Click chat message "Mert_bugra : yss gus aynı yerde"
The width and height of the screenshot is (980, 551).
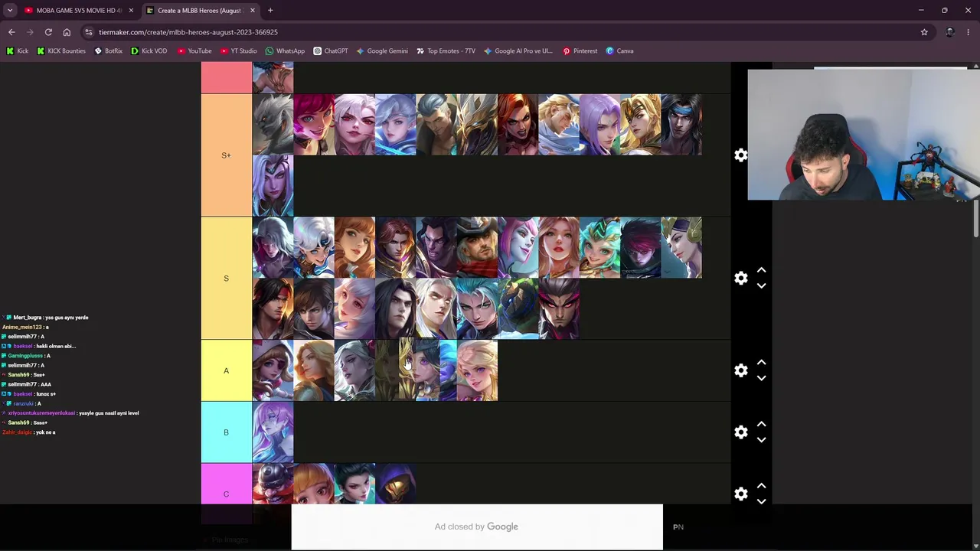pos(46,318)
